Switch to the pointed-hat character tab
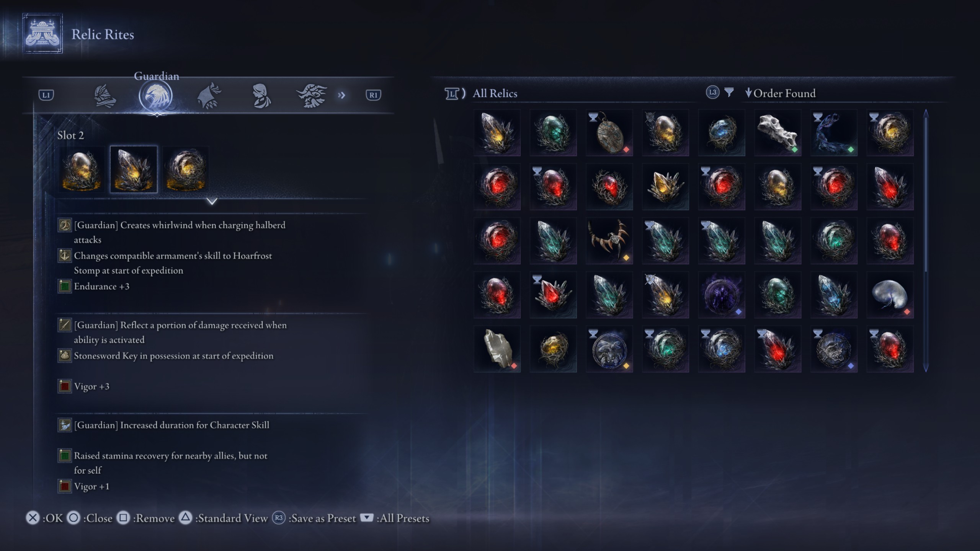980x551 pixels. [x=209, y=96]
